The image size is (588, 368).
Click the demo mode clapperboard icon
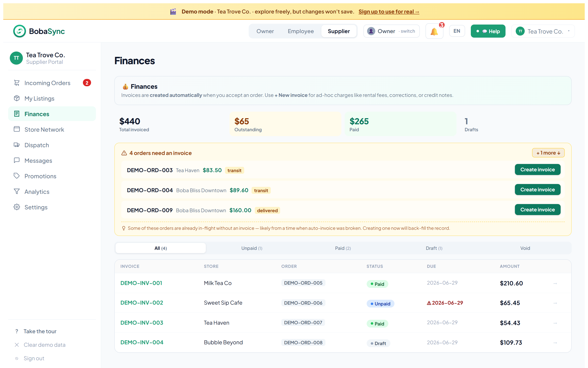173,11
